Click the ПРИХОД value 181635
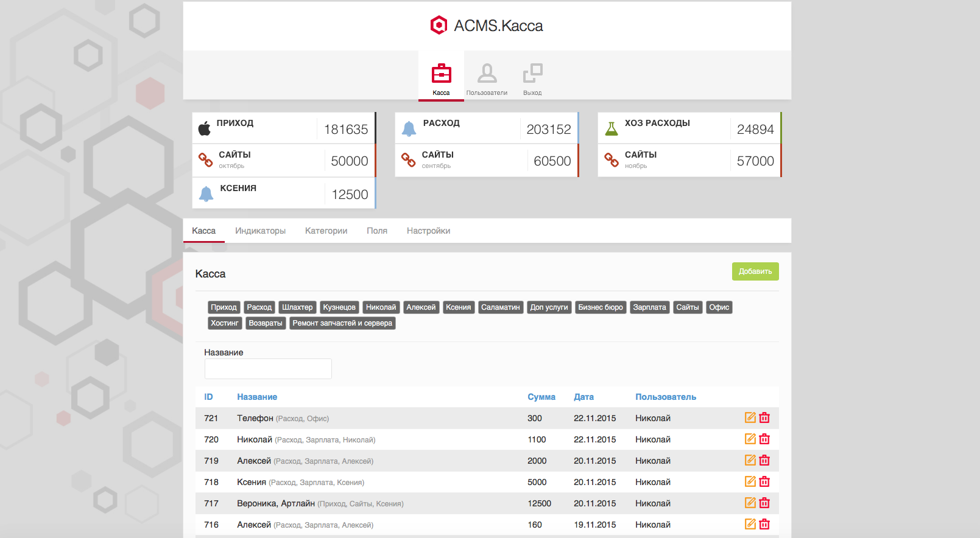 point(346,129)
